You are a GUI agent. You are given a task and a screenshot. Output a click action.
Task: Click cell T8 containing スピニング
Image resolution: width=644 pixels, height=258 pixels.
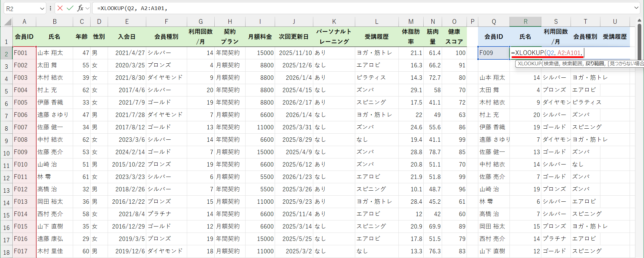[x=585, y=127]
